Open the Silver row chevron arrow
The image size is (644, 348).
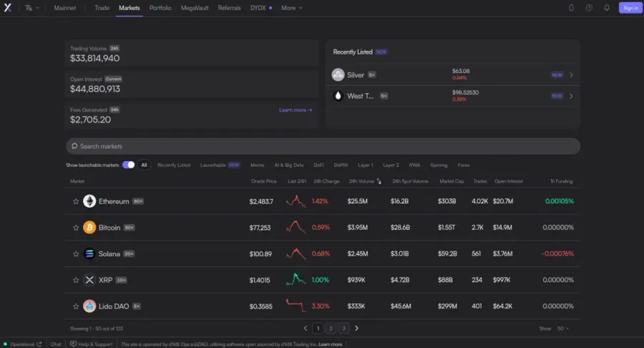click(x=571, y=74)
